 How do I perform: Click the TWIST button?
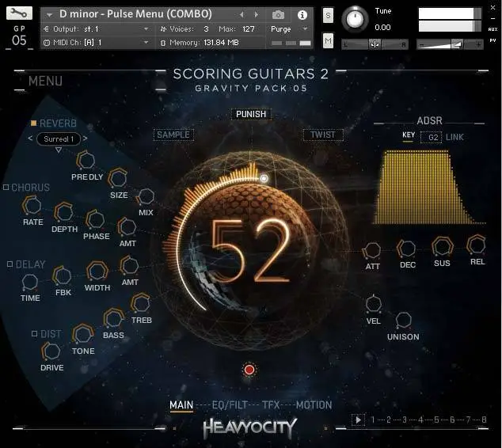point(323,135)
